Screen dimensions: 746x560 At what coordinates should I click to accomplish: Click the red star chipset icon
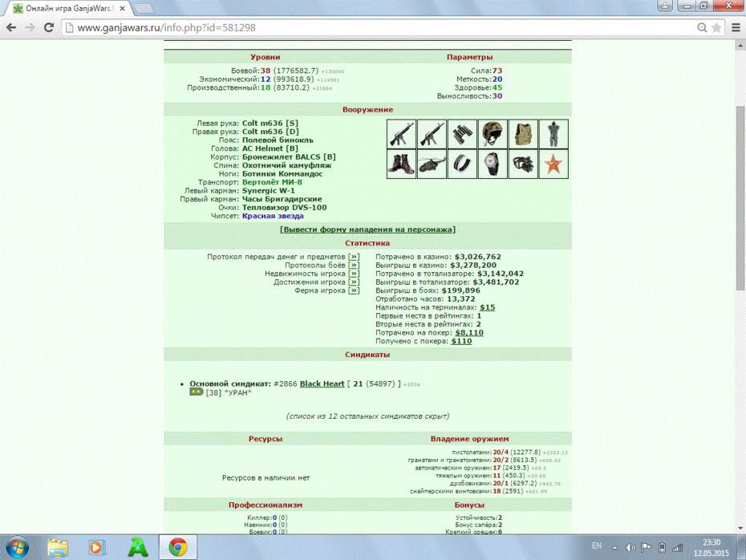click(553, 164)
